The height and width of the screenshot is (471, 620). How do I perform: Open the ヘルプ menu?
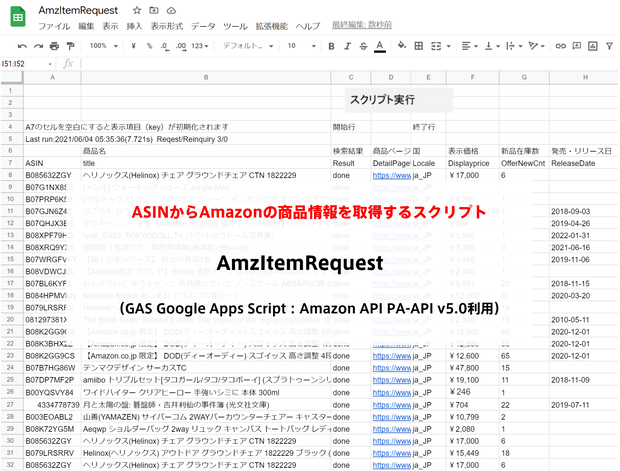click(308, 26)
